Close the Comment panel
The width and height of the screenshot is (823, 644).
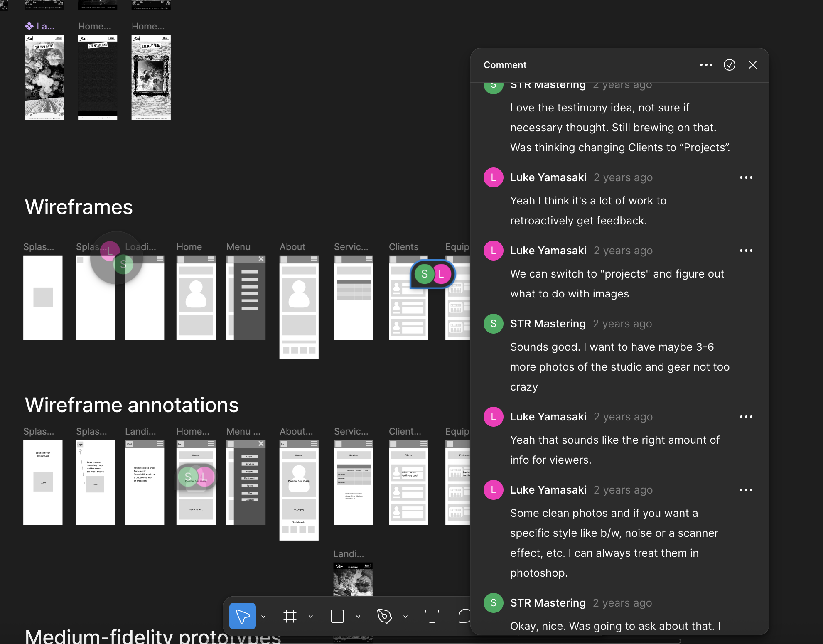(752, 65)
